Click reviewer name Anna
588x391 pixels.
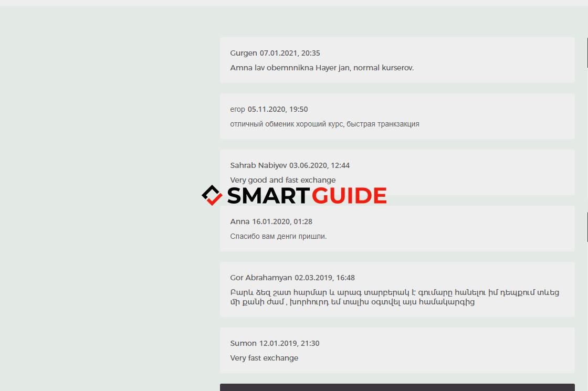pos(239,221)
